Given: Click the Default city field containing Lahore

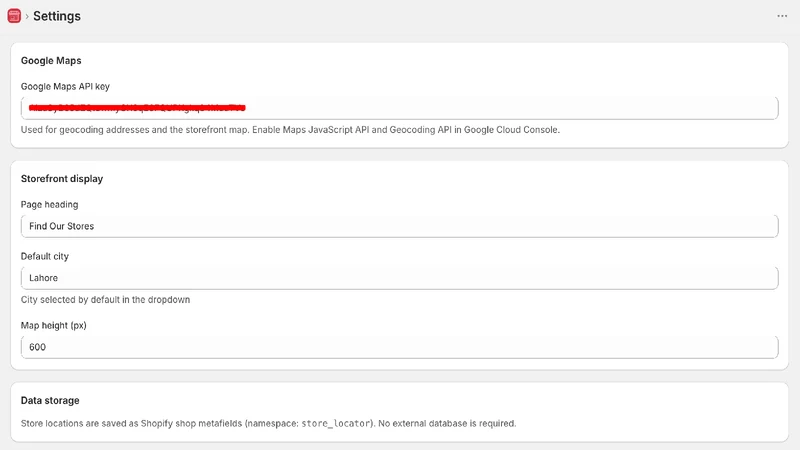Looking at the screenshot, I should point(399,278).
